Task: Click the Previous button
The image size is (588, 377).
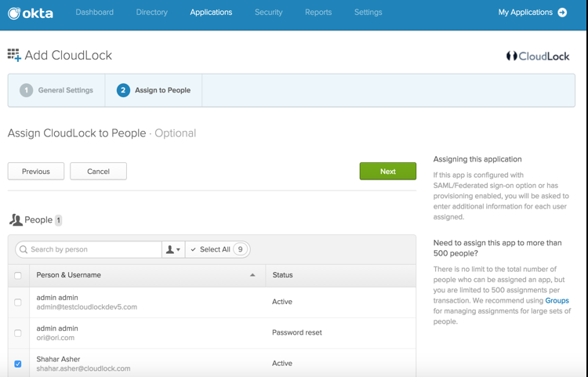Action: [36, 172]
